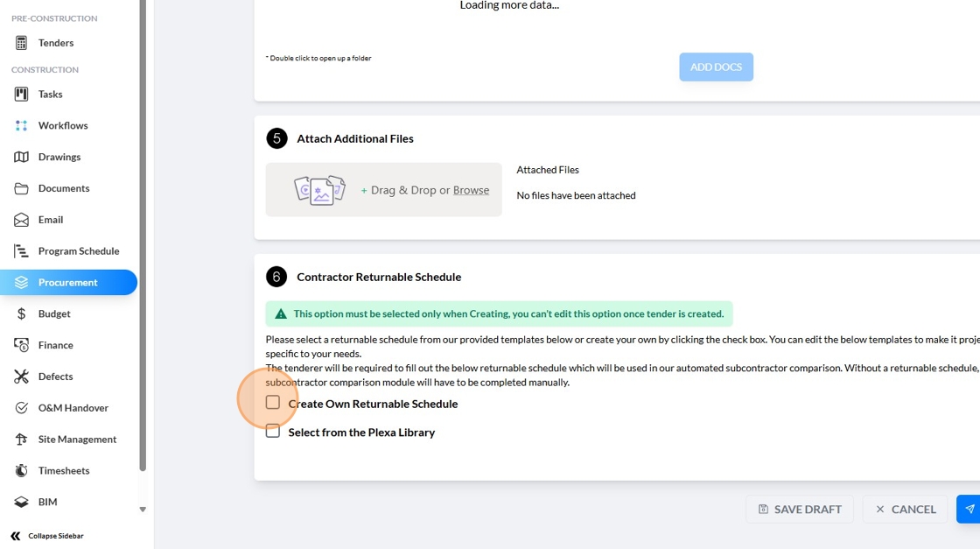Click the Site Management crane icon

pyautogui.click(x=21, y=440)
